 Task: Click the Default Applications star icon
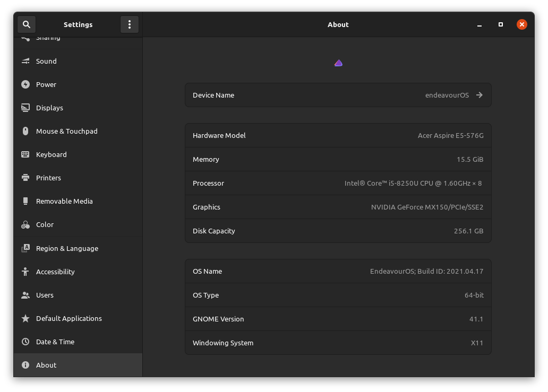point(25,318)
